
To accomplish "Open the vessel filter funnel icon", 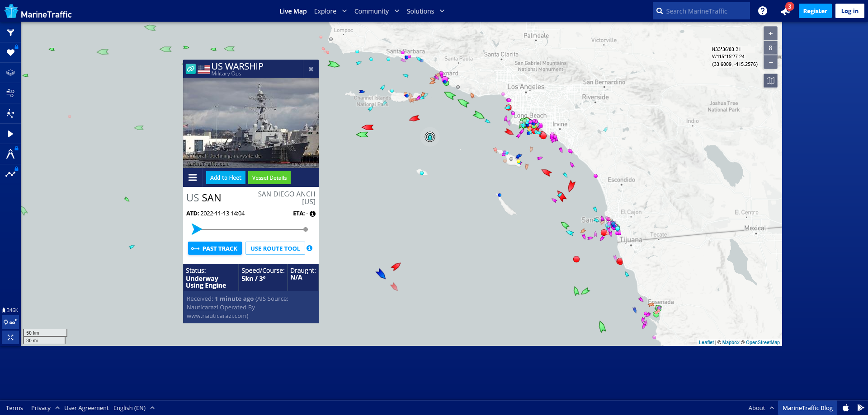I will 10,33.
